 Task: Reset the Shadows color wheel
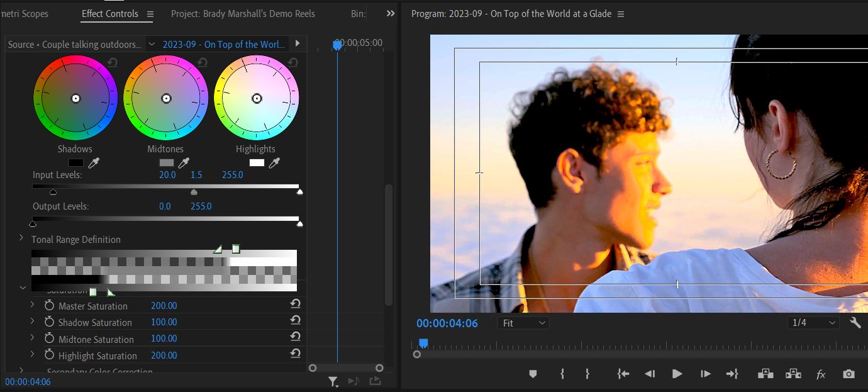coord(112,62)
